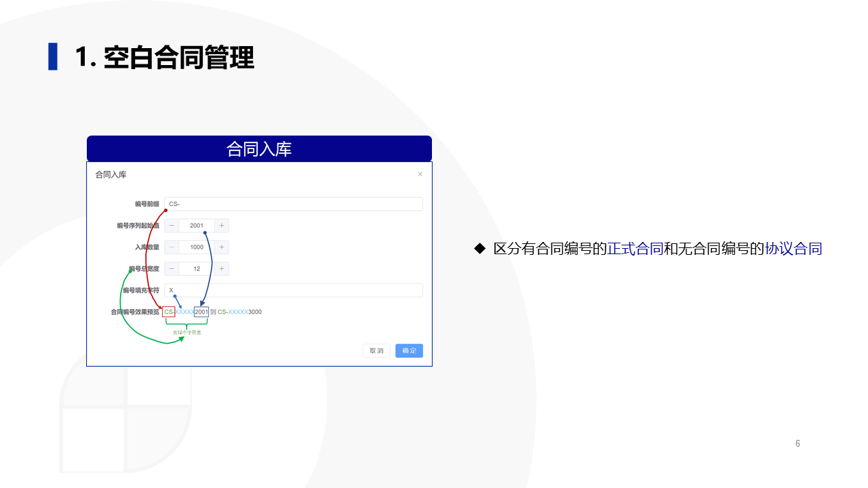The width and height of the screenshot is (868, 488).
Task: Click the slide title 1. 空白合同管理
Action: 165,57
